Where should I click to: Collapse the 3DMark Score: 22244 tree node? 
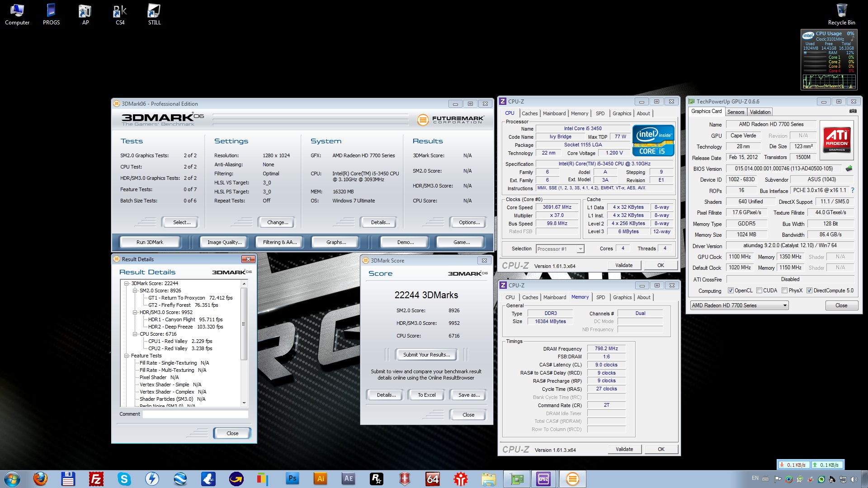pos(127,283)
